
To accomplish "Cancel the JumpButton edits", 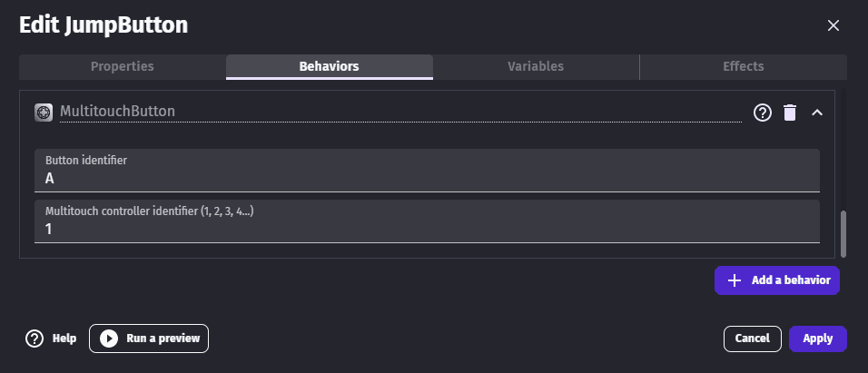I will tap(752, 339).
